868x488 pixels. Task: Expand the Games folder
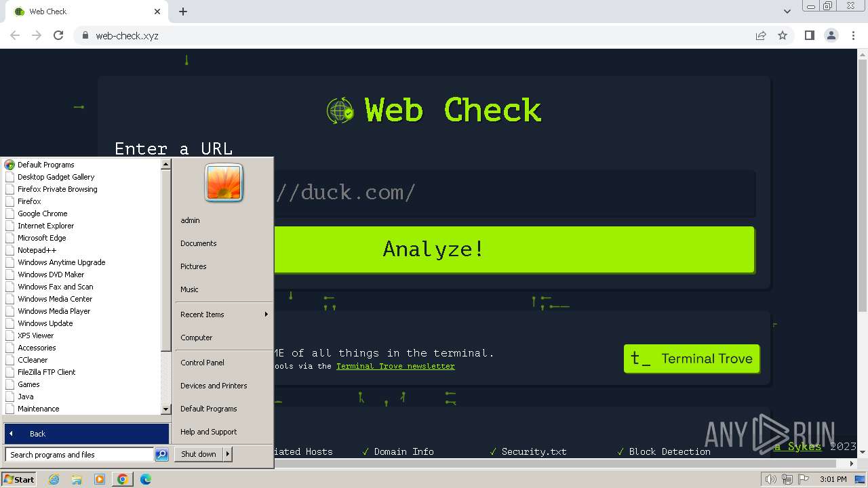pos(28,384)
